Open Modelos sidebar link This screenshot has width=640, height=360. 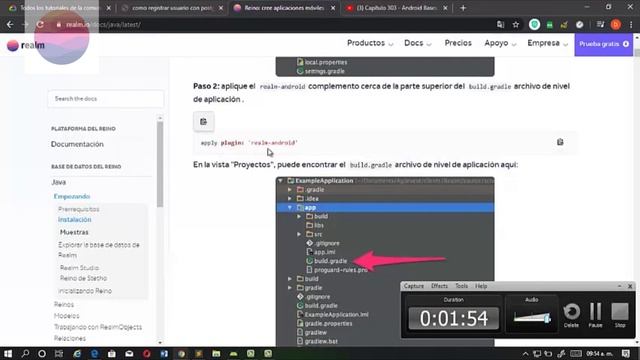(x=67, y=316)
